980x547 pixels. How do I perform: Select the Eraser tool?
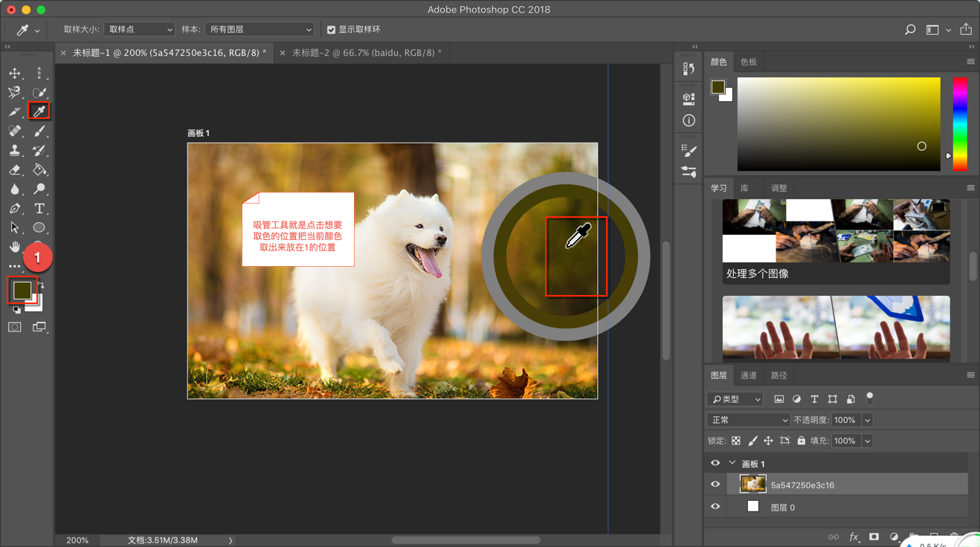(x=15, y=169)
